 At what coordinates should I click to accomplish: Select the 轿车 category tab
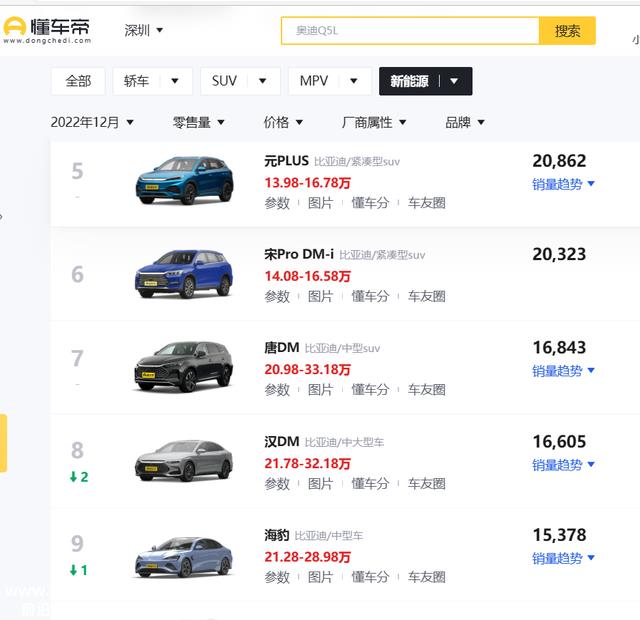pos(136,81)
